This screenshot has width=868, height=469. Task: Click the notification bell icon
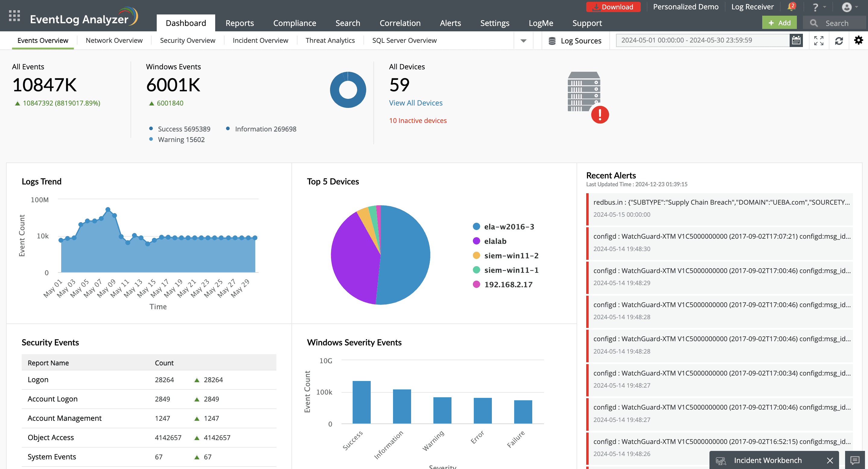[x=791, y=7]
